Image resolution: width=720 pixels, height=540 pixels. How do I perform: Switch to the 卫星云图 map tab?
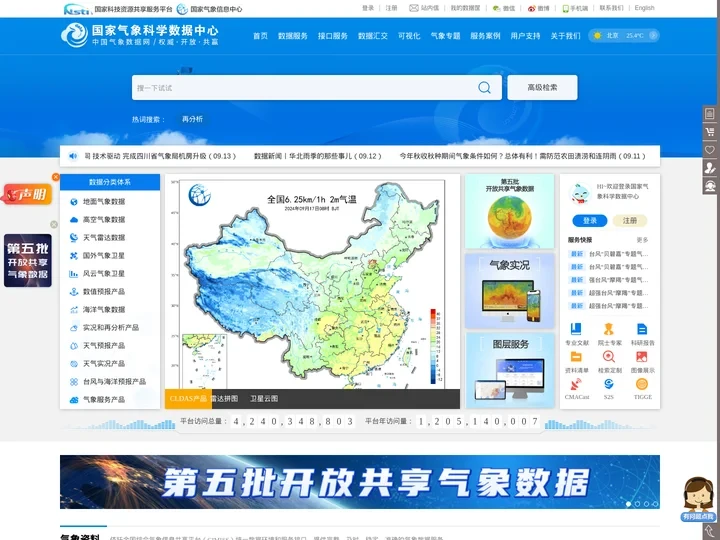264,399
